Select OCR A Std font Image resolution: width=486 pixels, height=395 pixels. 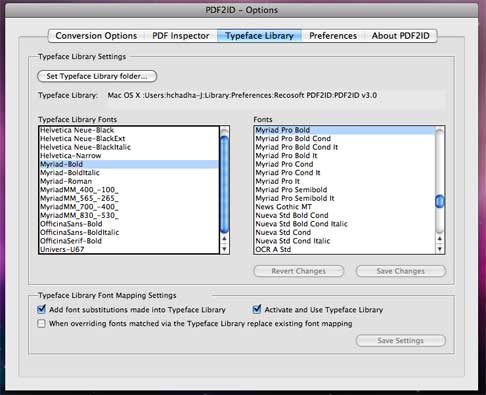pyautogui.click(x=344, y=249)
